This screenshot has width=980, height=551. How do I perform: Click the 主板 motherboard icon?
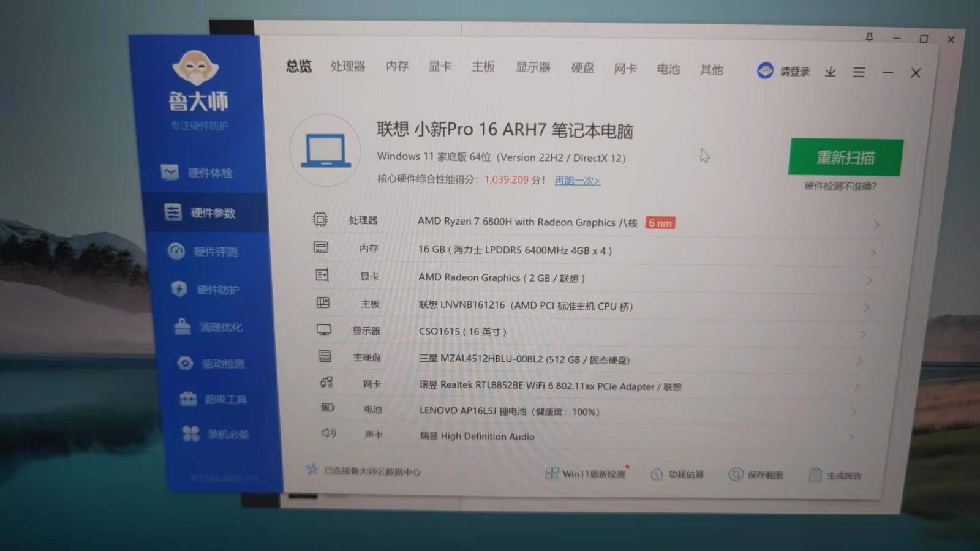pyautogui.click(x=323, y=302)
